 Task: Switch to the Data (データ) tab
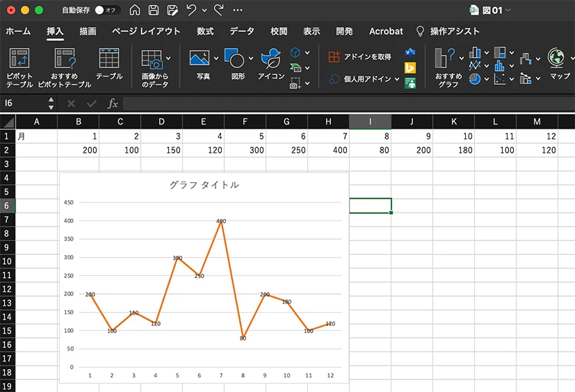tap(242, 31)
